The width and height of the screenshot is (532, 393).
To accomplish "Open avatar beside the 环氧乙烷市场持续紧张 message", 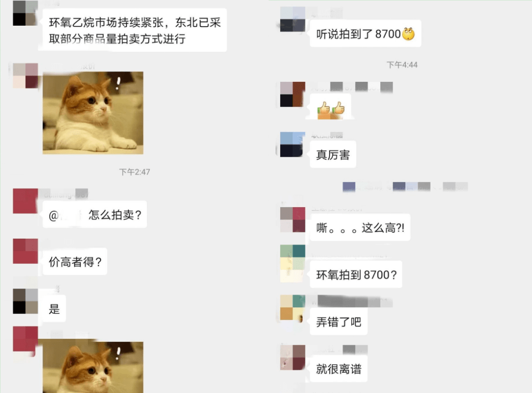I will pos(25,13).
